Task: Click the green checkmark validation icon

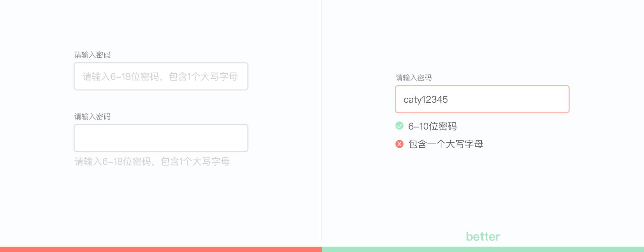Action: click(399, 126)
